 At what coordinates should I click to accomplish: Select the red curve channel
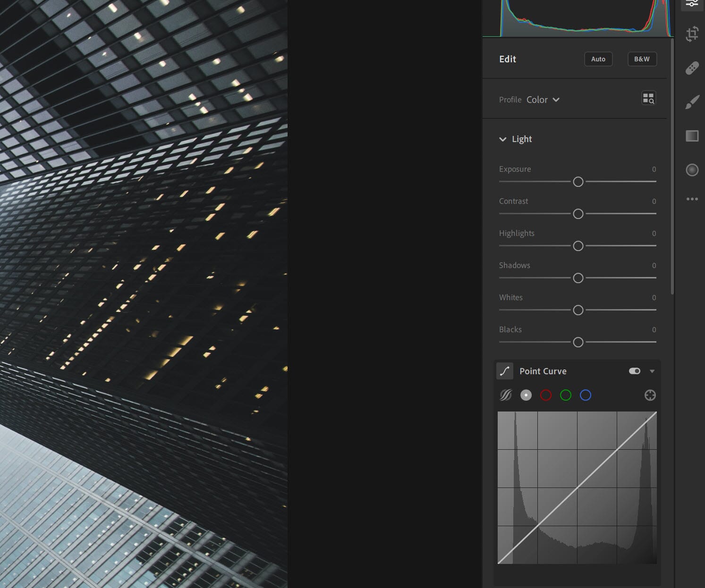tap(546, 395)
